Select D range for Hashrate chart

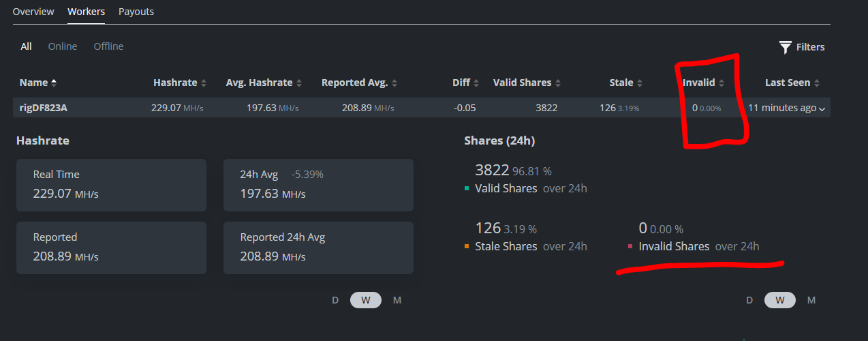[335, 300]
